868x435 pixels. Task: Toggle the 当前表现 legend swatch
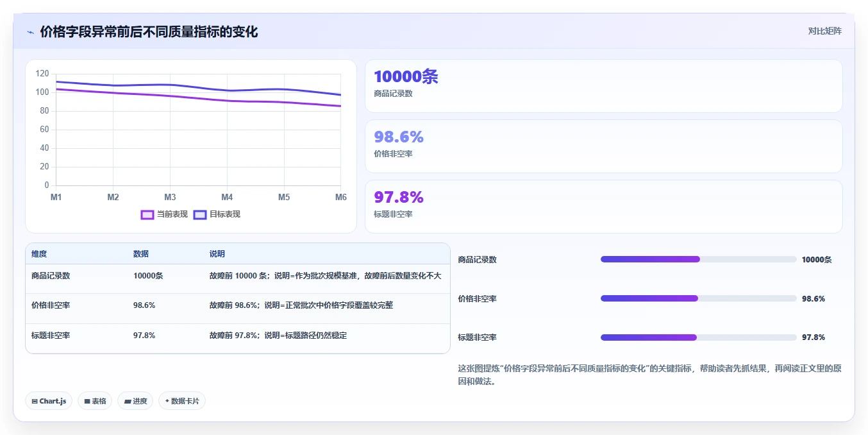pyautogui.click(x=147, y=214)
